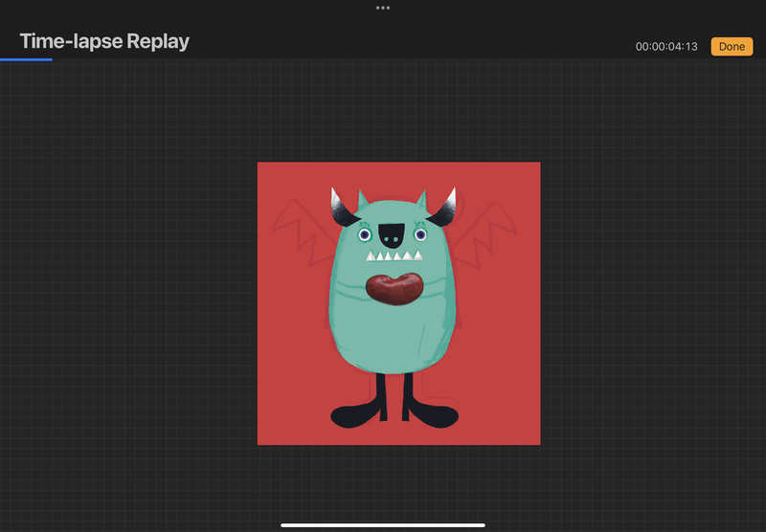Click the monster's teal lower belly
Viewport: 766px width, 532px height.
coord(394,340)
